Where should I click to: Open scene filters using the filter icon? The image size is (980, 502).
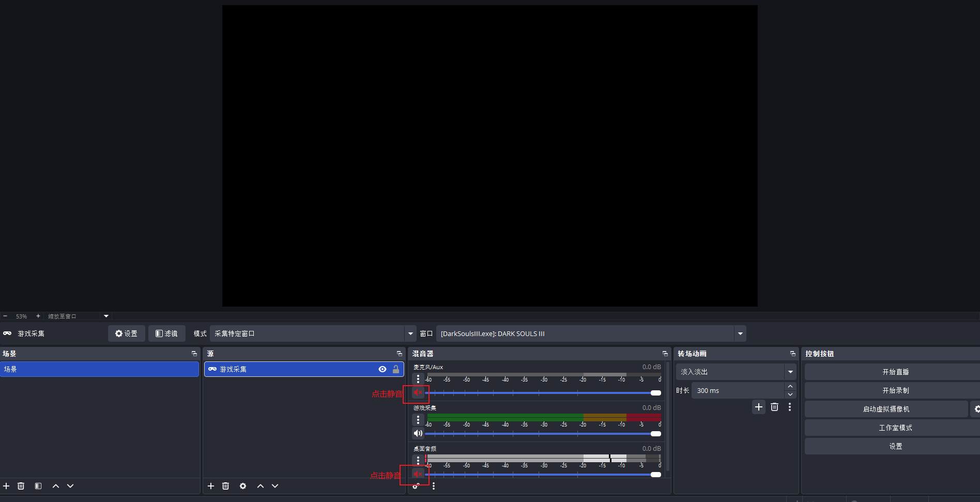pyautogui.click(x=38, y=486)
